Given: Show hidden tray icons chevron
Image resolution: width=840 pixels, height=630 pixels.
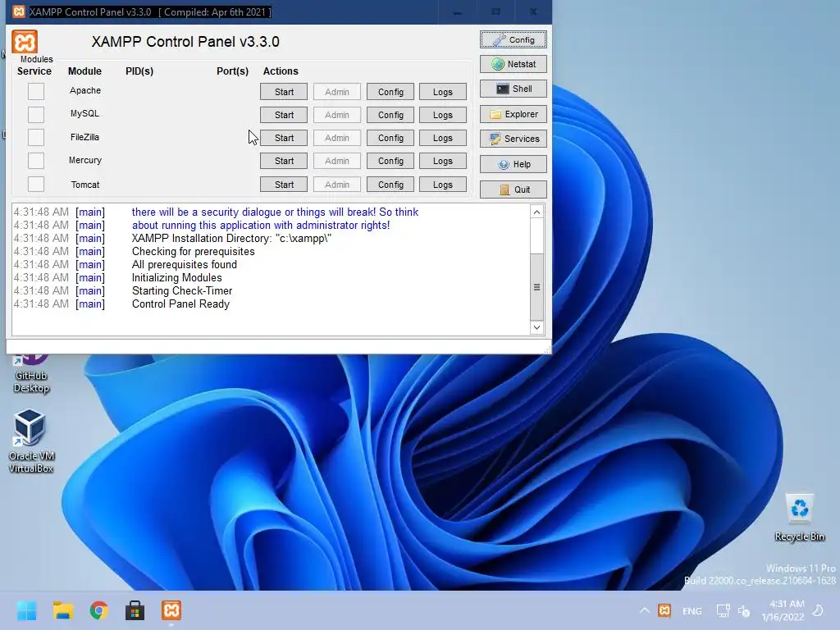Looking at the screenshot, I should (645, 610).
